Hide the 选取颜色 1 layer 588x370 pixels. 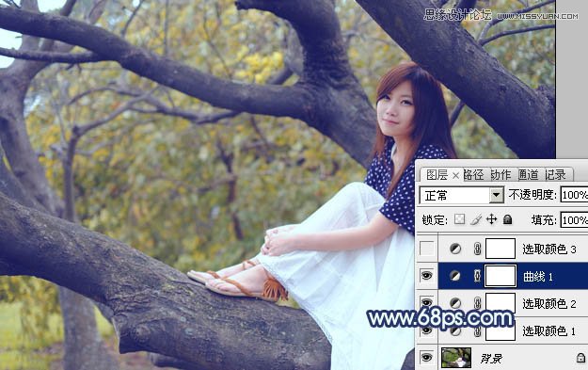pyautogui.click(x=427, y=330)
